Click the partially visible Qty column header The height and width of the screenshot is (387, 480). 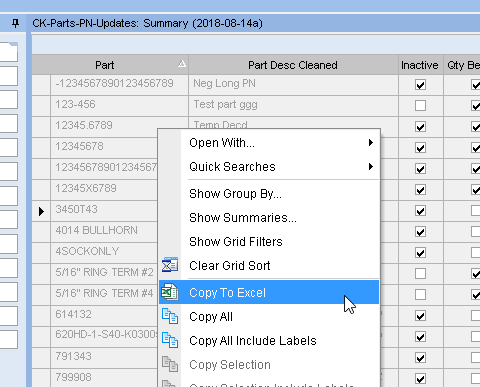[462, 65]
